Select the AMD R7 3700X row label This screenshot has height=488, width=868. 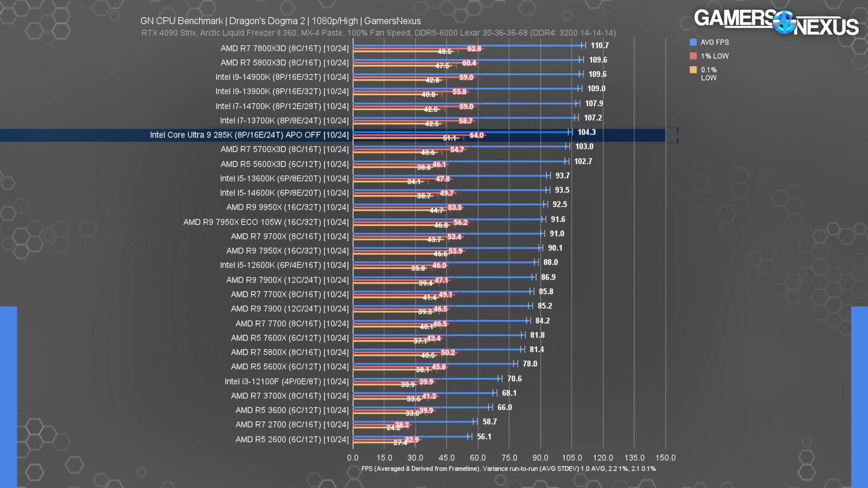pyautogui.click(x=290, y=396)
